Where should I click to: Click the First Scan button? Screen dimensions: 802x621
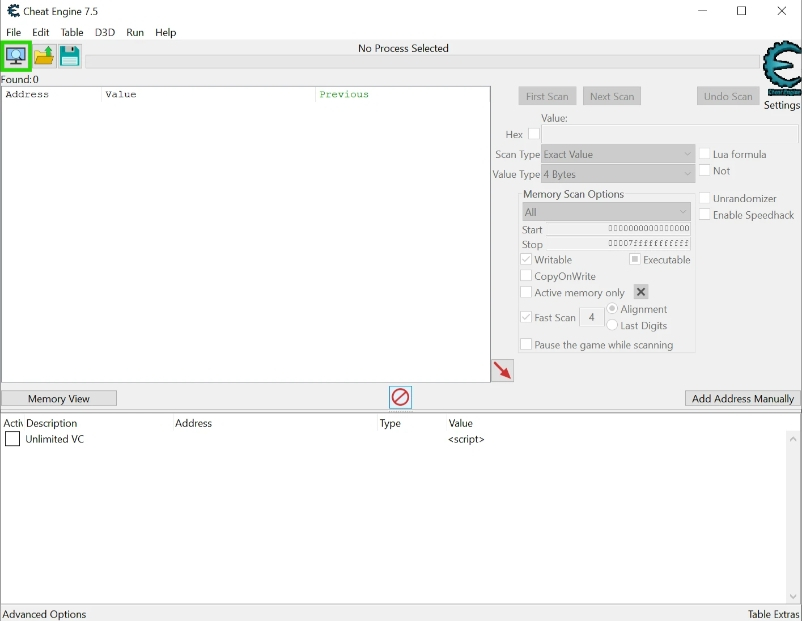click(x=547, y=96)
